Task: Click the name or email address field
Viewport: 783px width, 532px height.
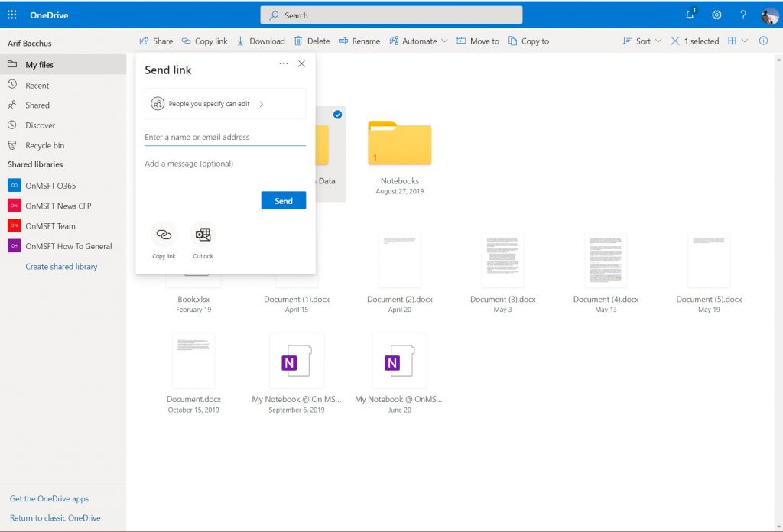Action: (226, 137)
